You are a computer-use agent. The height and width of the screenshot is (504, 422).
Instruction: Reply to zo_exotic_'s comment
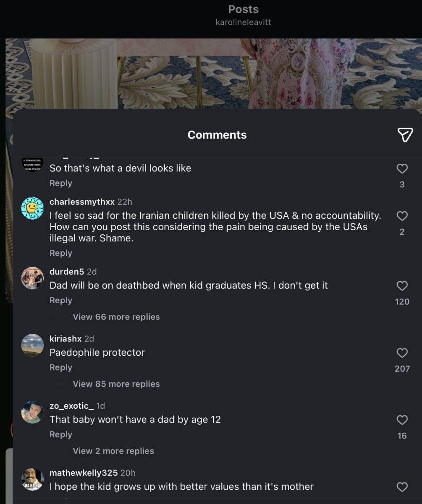(61, 435)
